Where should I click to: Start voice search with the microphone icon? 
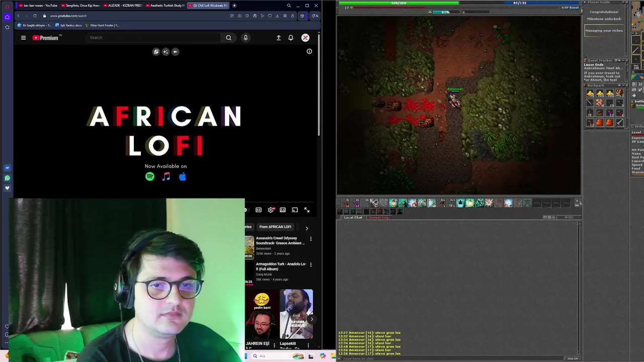click(246, 38)
